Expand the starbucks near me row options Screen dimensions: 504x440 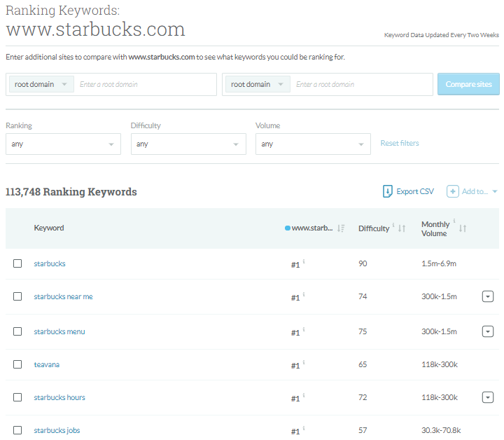488,296
